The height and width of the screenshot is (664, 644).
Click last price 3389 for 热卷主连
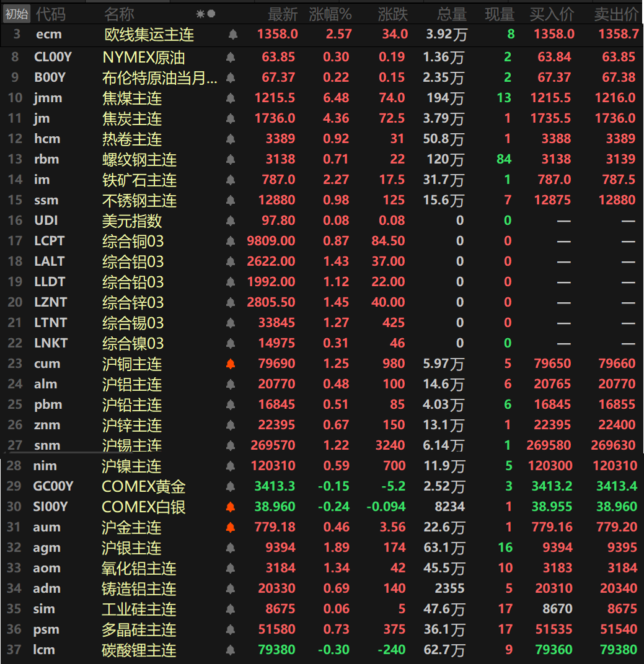280,139
